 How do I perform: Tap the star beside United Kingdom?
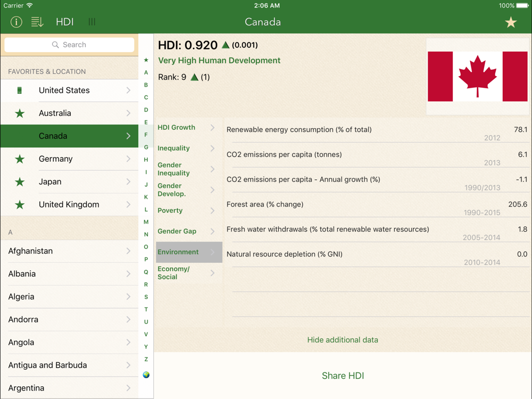click(20, 204)
